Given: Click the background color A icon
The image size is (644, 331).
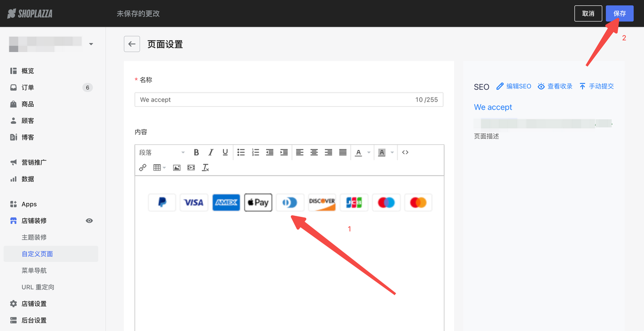Looking at the screenshot, I should click(381, 152).
